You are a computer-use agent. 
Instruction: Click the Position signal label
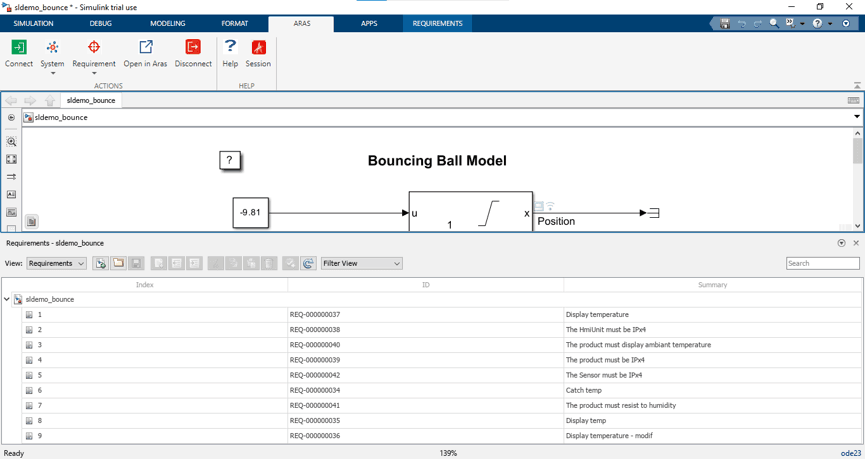[x=556, y=221]
